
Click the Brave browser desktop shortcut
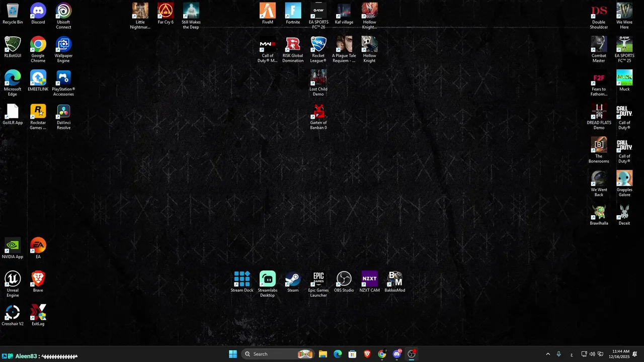tap(38, 282)
